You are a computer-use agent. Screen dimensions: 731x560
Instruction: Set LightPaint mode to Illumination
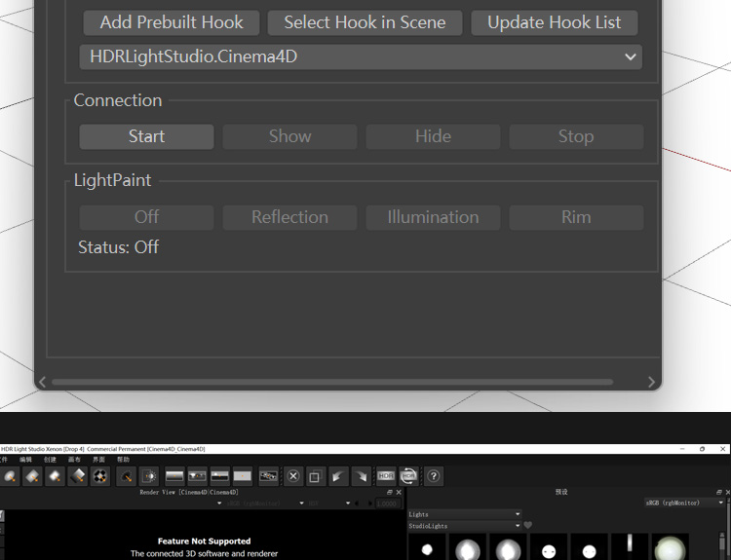(433, 217)
